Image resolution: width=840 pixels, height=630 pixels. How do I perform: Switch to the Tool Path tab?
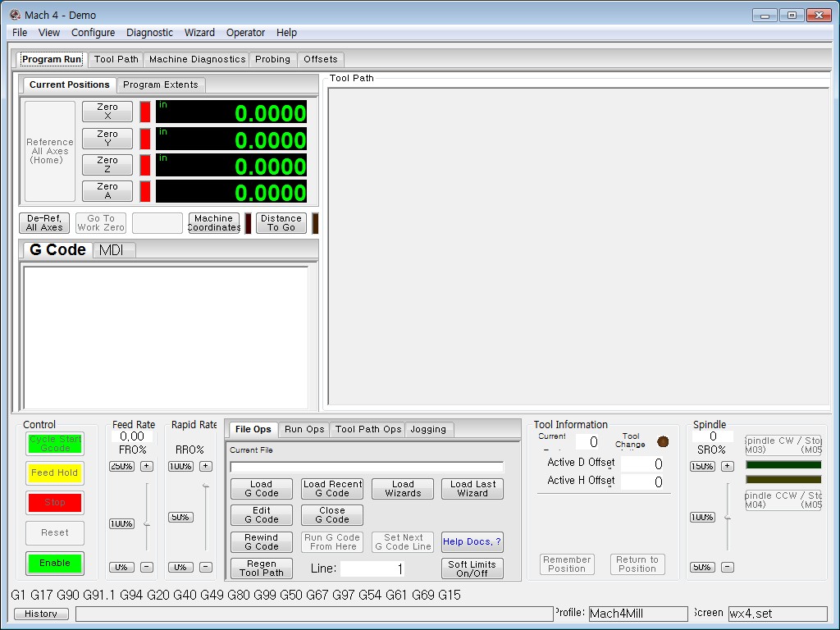click(116, 59)
